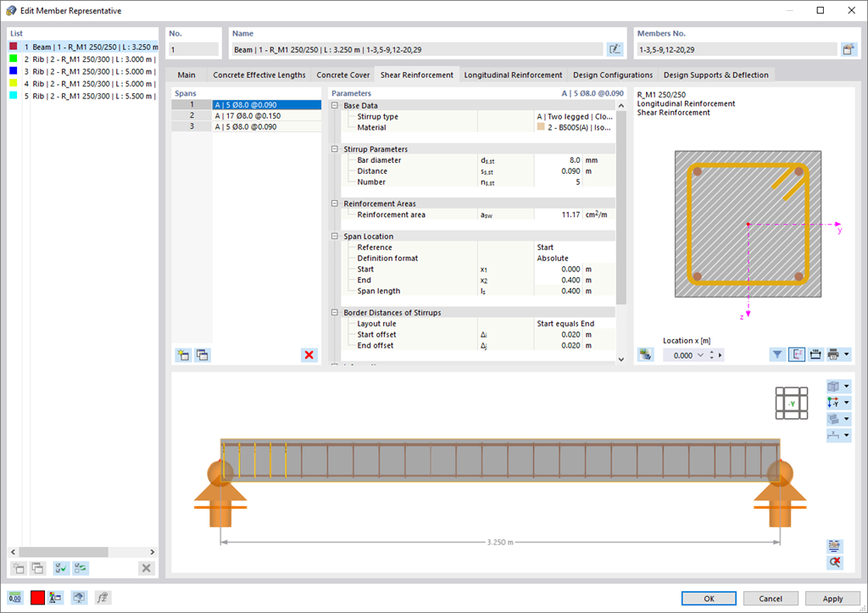Open the axis orientation dropdown arrow
Screen dimensions: 868x613
tap(847, 403)
